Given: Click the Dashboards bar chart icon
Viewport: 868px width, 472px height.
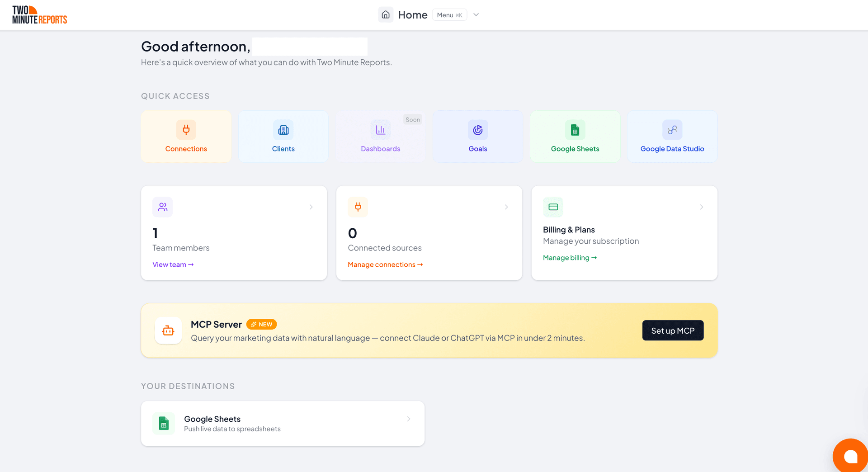Looking at the screenshot, I should pyautogui.click(x=381, y=130).
